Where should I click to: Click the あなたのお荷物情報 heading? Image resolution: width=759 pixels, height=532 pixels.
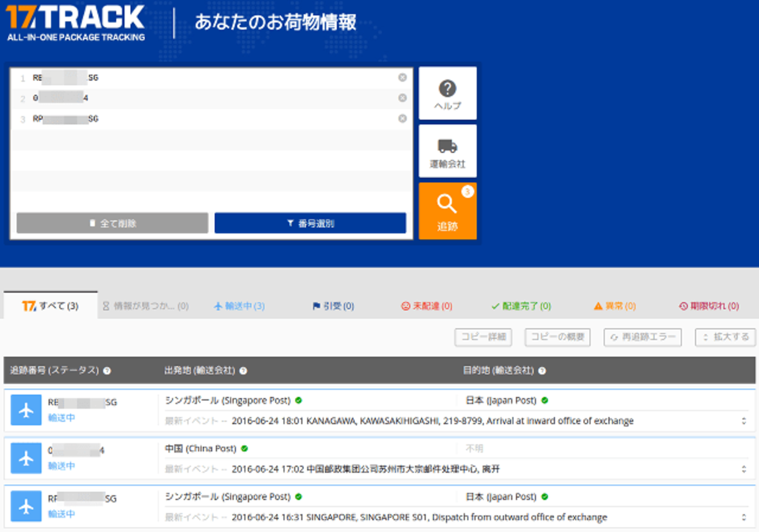click(x=276, y=23)
